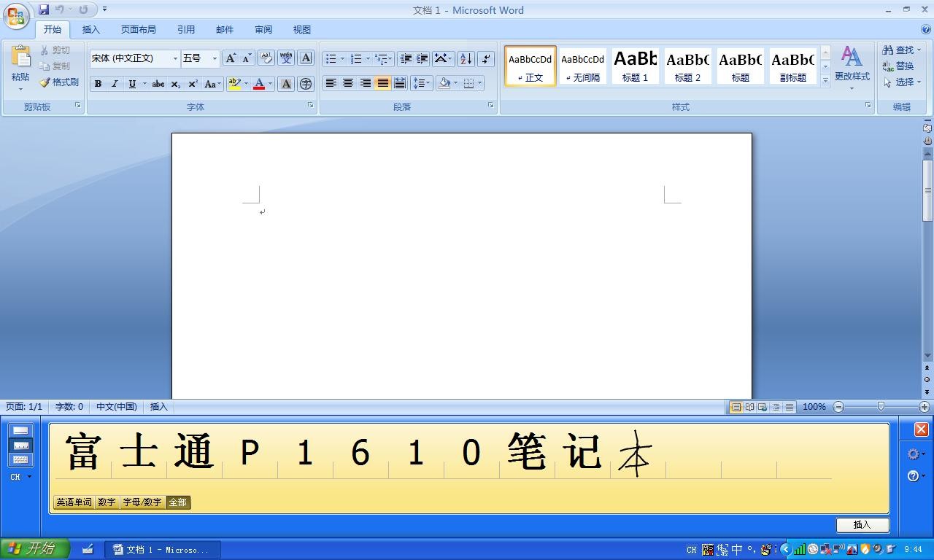Apply the Format Painter (格式刷)
Screen dimensions: 934x560
tap(59, 82)
